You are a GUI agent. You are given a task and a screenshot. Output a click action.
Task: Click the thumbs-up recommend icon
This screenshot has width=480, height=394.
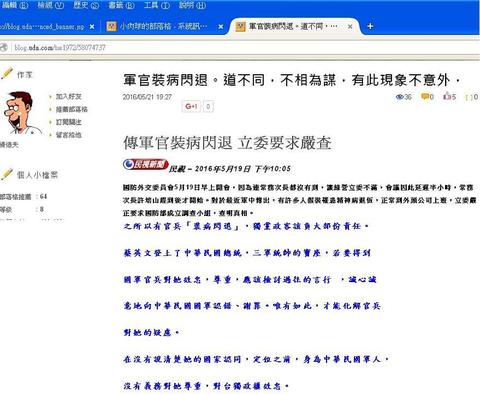pyautogui.click(x=447, y=96)
